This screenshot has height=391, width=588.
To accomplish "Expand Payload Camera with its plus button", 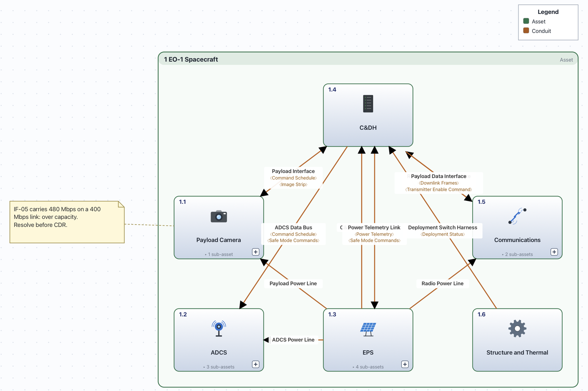I will point(256,252).
